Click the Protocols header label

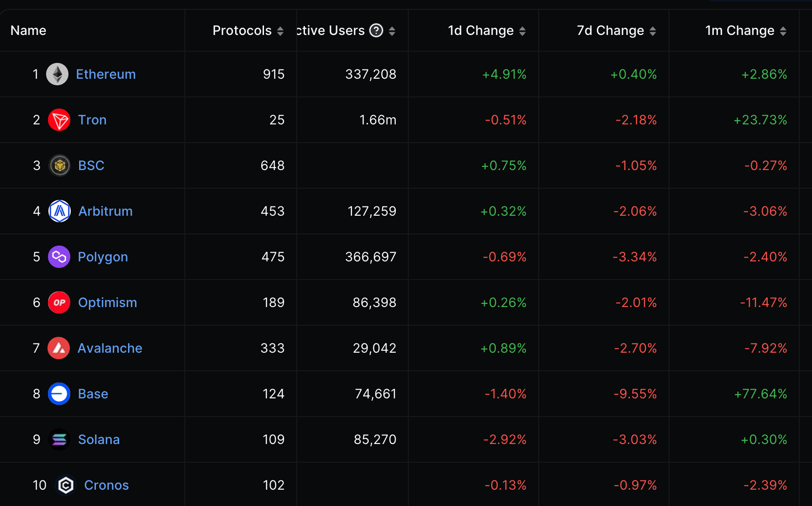242,30
